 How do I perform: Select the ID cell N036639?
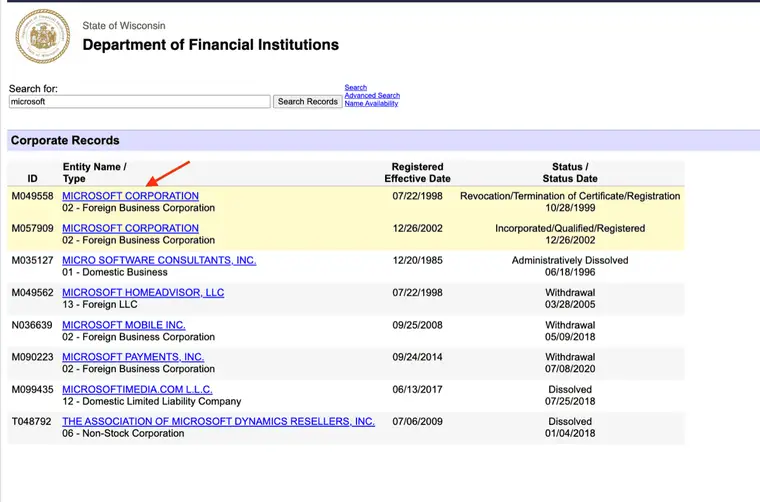pos(32,325)
